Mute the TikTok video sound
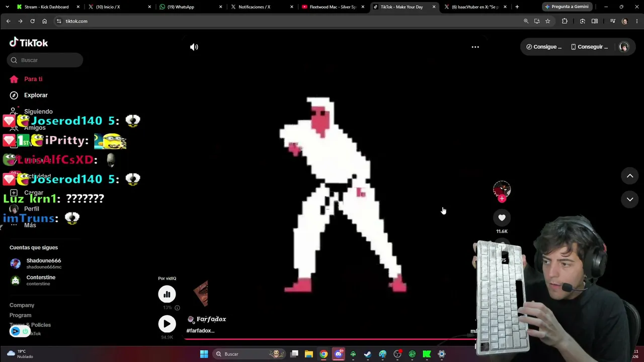644x362 pixels. pyautogui.click(x=194, y=47)
